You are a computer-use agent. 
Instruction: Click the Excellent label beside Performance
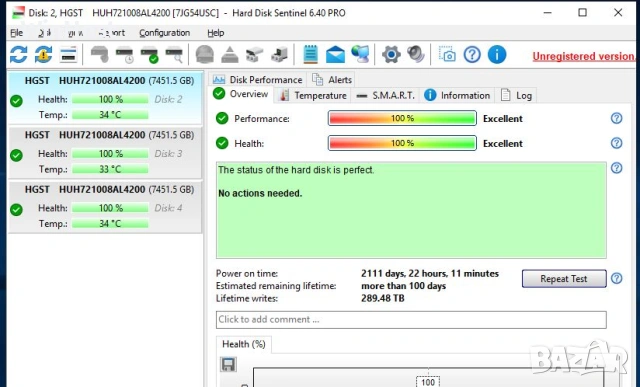coord(503,119)
